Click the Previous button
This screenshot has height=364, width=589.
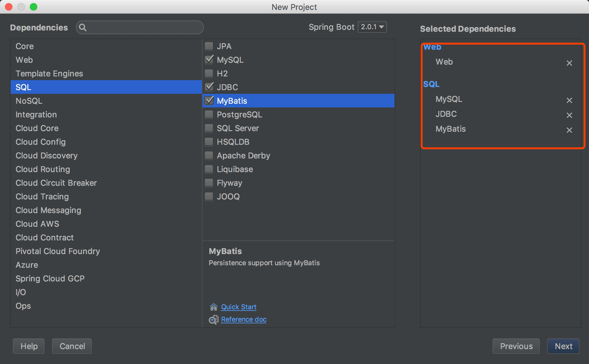pyautogui.click(x=516, y=346)
